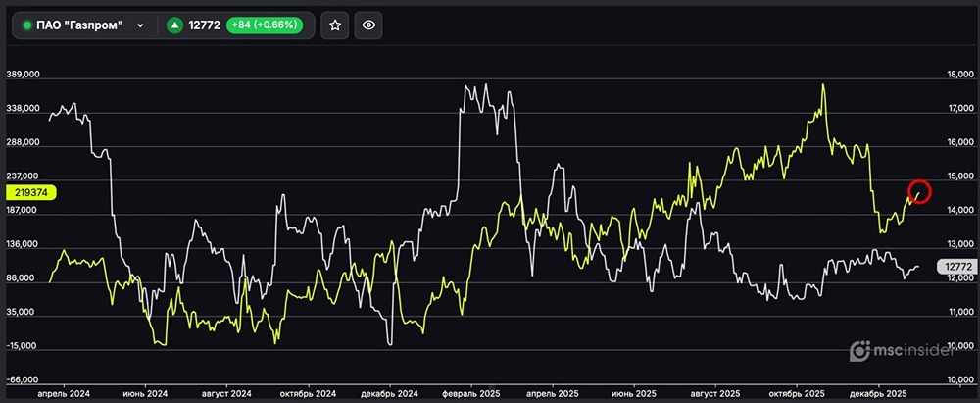Click the -15,000 left-axis value
980x403 pixels.
click(22, 346)
